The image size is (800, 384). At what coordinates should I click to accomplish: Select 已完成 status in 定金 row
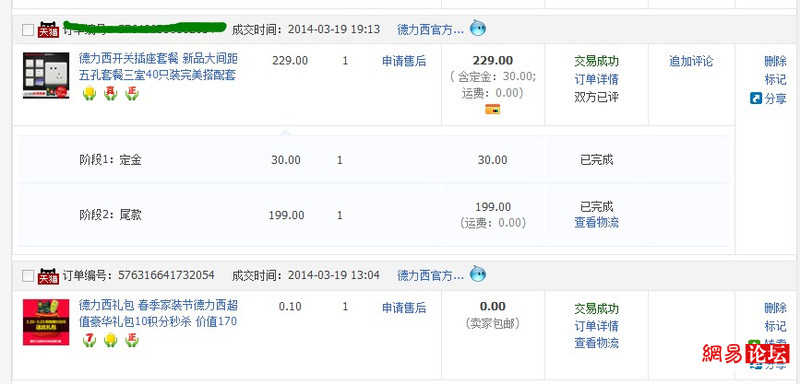[596, 160]
